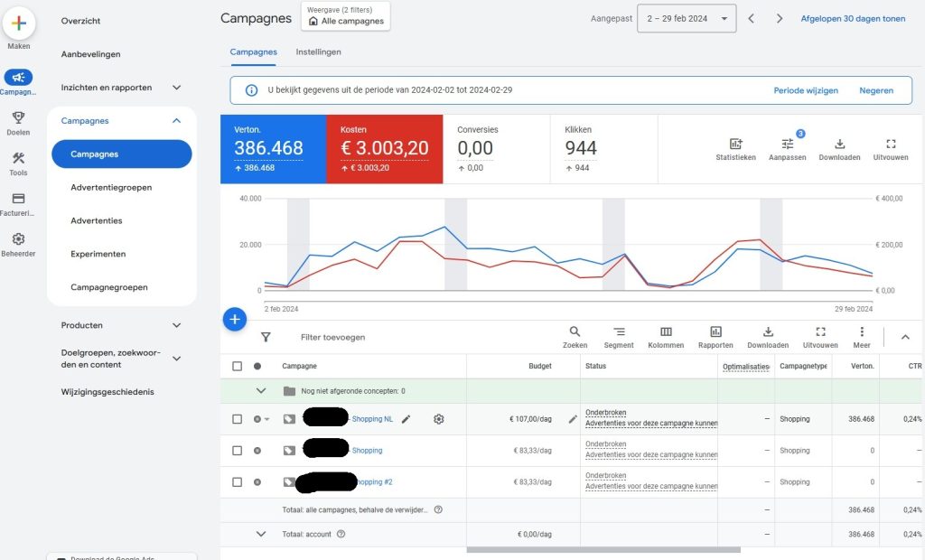This screenshot has height=560, width=925.
Task: Open the Shopping NL campaign link
Action: [x=372, y=419]
